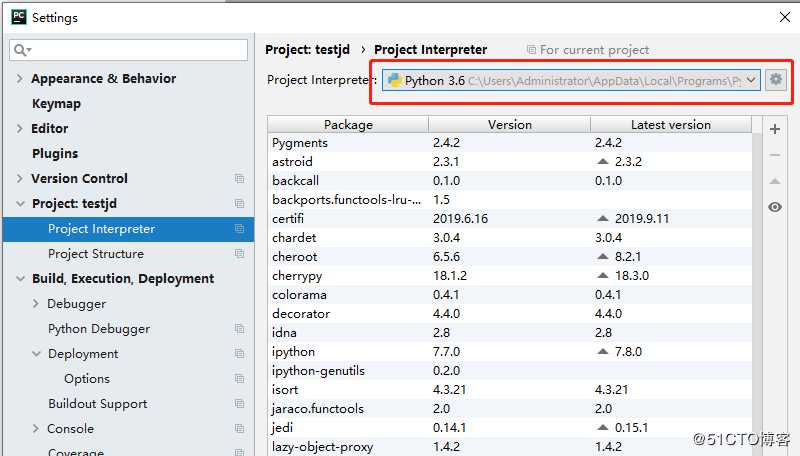Open the deployment Options page
This screenshot has width=800, height=456.
tap(87, 378)
